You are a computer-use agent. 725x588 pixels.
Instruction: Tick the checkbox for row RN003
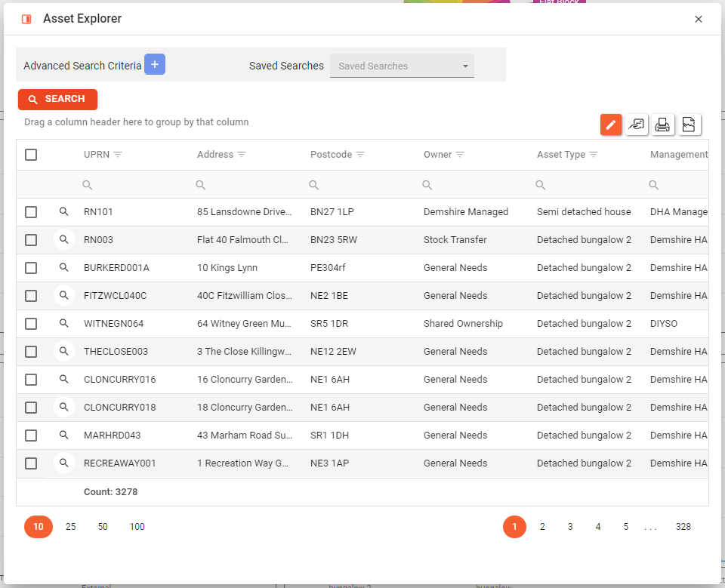[31, 240]
